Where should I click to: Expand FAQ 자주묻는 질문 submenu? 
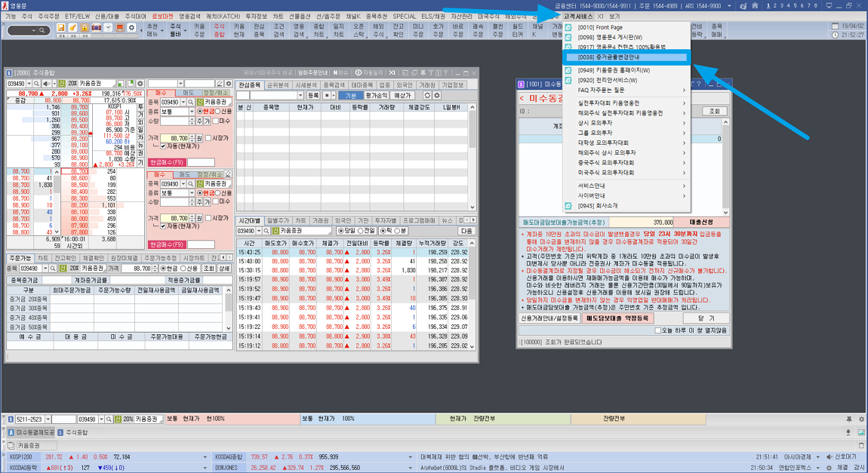click(684, 91)
